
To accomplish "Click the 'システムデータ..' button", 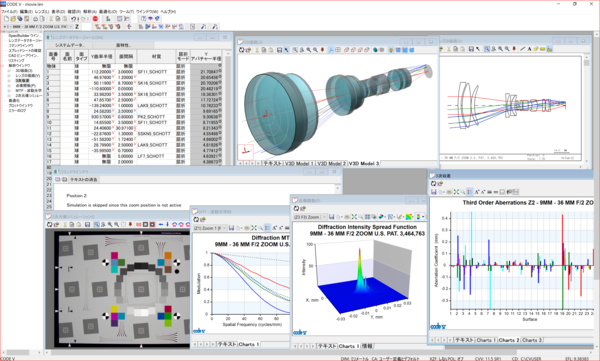I will click(70, 45).
